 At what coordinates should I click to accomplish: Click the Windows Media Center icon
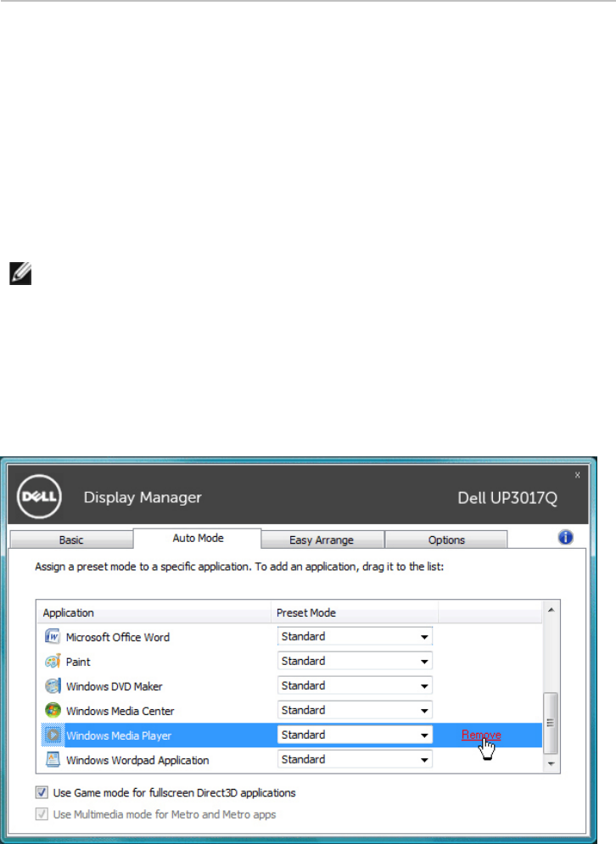click(53, 711)
